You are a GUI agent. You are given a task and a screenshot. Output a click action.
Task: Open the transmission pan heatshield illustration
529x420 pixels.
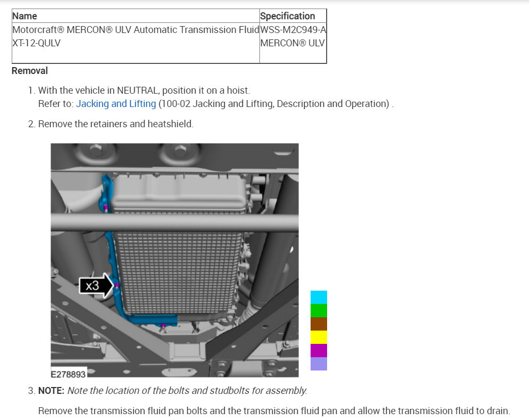174,260
